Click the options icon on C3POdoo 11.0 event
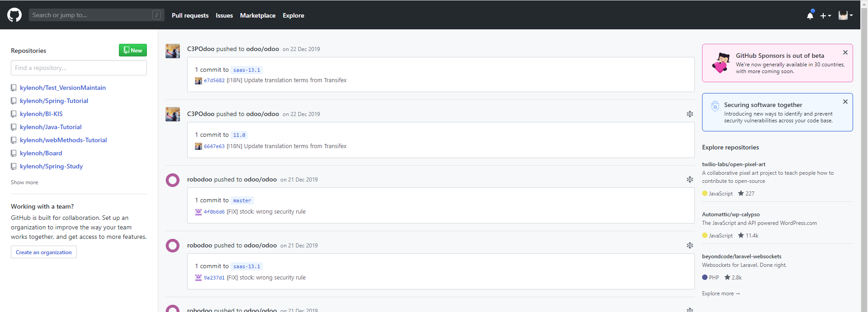 (x=690, y=114)
